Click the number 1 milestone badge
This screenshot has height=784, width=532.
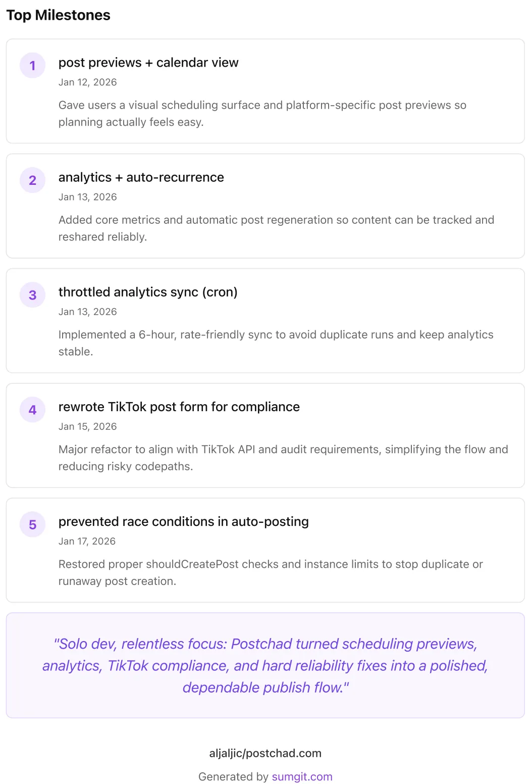pyautogui.click(x=32, y=66)
